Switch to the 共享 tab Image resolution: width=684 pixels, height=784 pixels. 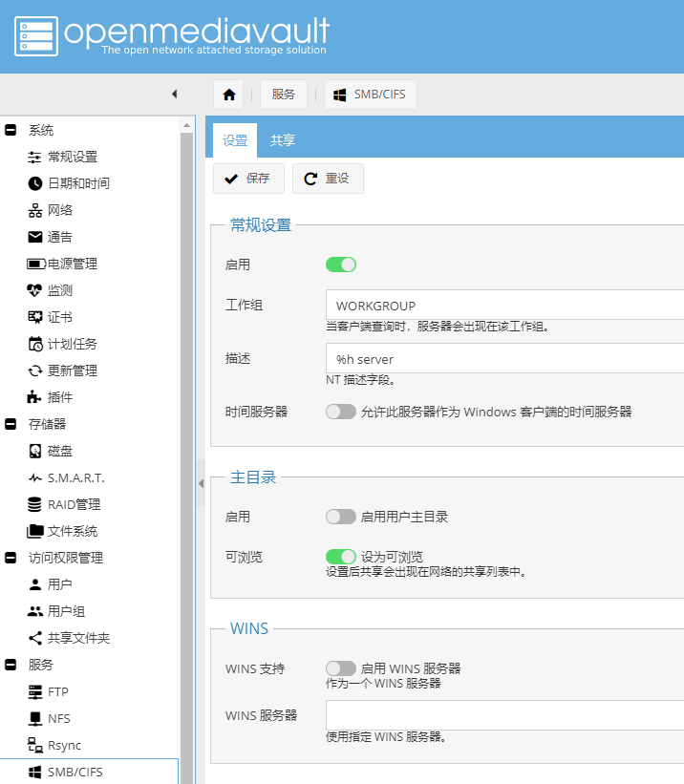point(283,140)
